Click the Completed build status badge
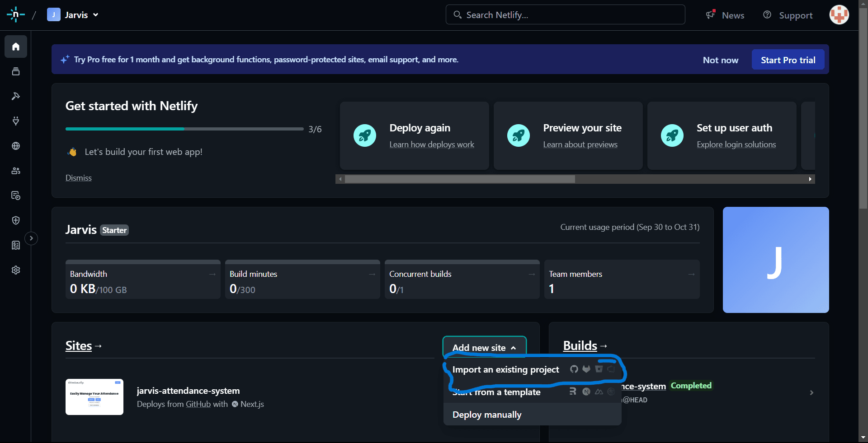 click(x=691, y=386)
